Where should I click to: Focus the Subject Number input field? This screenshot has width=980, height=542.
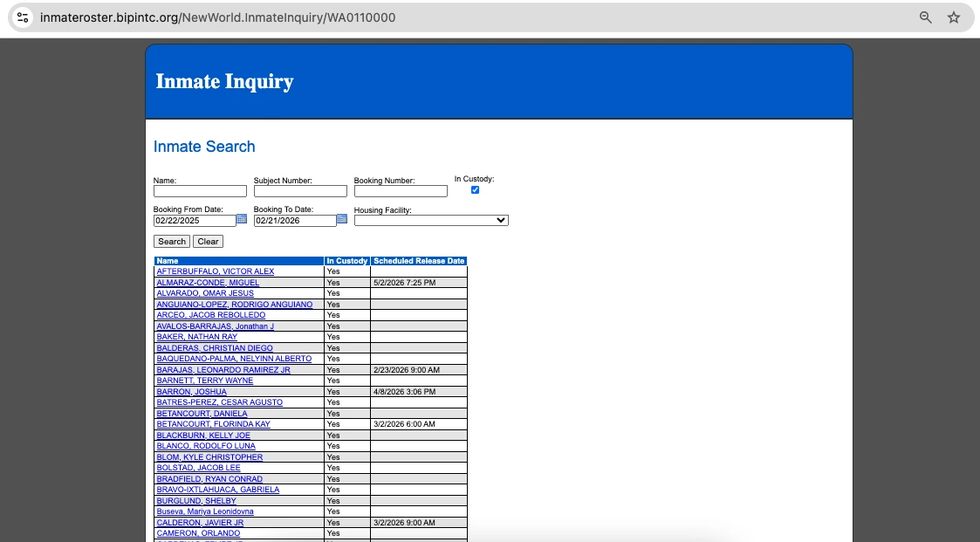point(300,191)
